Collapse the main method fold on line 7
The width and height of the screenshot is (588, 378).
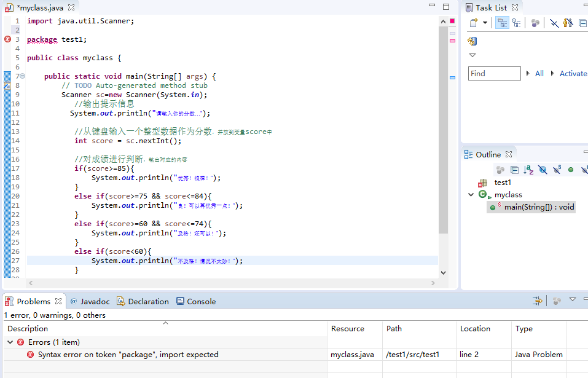(x=23, y=76)
